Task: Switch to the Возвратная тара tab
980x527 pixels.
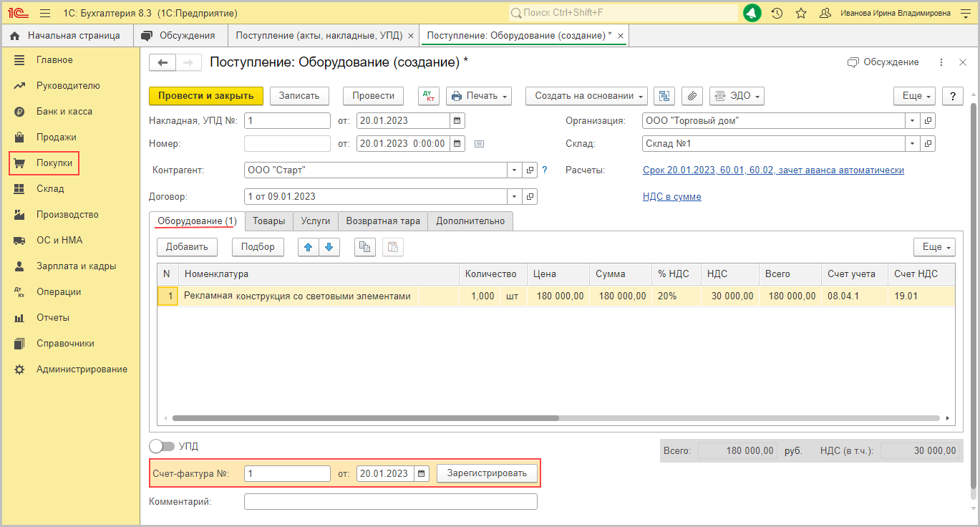Action: click(x=383, y=221)
